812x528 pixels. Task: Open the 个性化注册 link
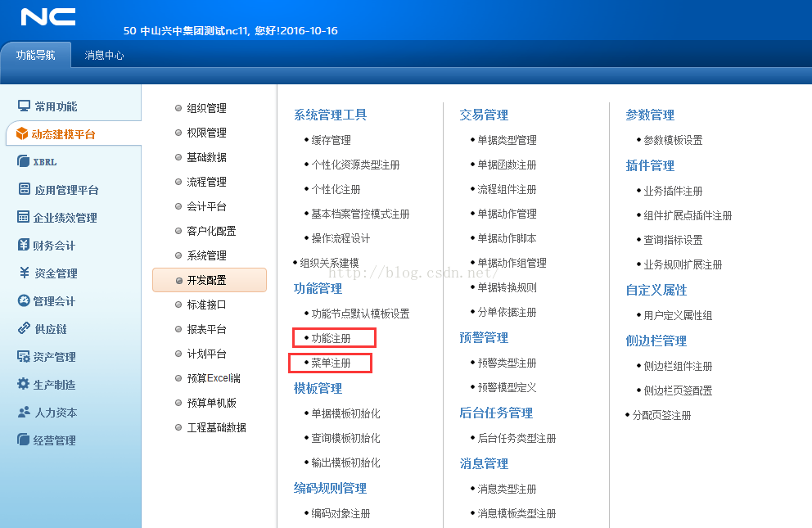pos(336,189)
